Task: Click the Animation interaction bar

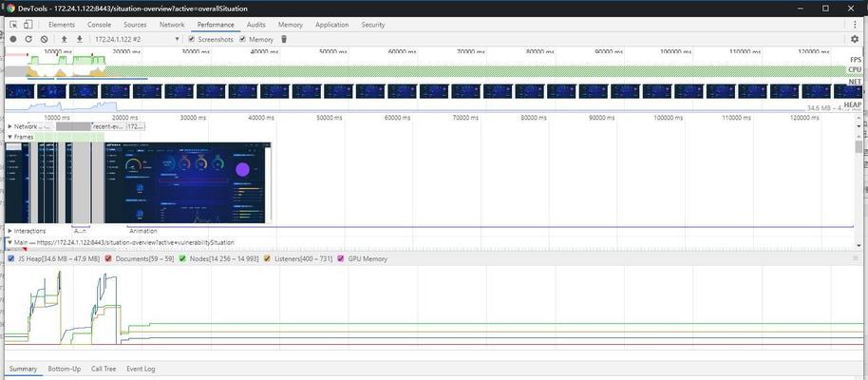Action: (x=490, y=227)
